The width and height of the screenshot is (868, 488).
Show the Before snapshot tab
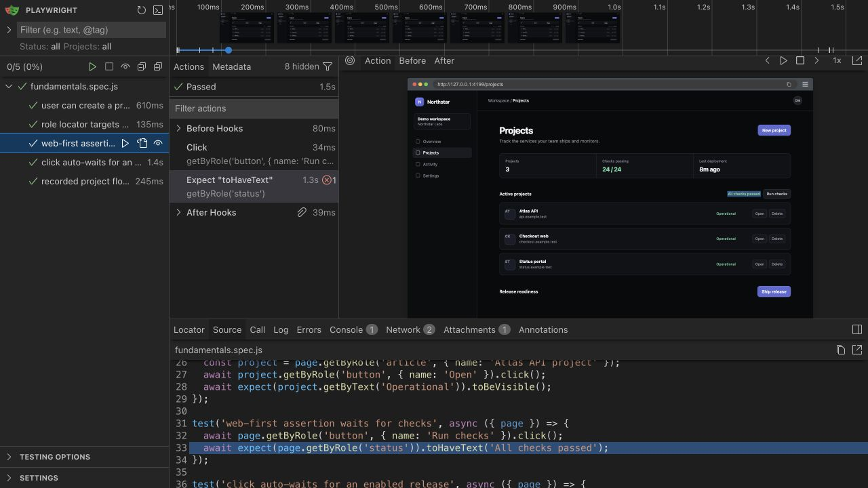point(412,60)
